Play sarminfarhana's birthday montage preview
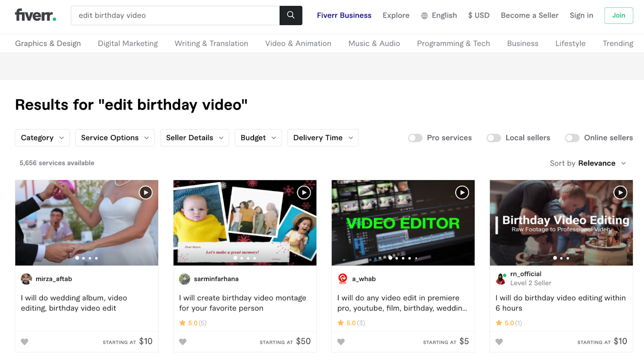Image resolution: width=644 pixels, height=362 pixels. 304,193
